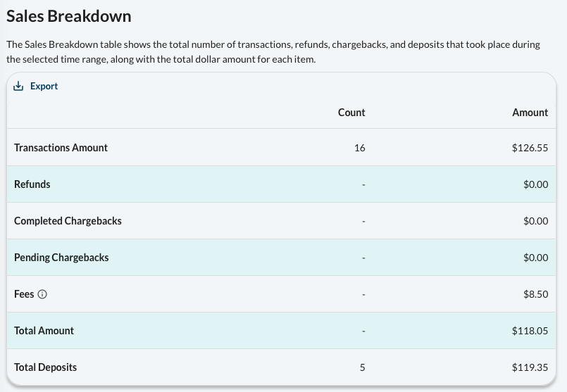Click the $126.55 transactions amount
This screenshot has height=392, width=567.
[530, 148]
